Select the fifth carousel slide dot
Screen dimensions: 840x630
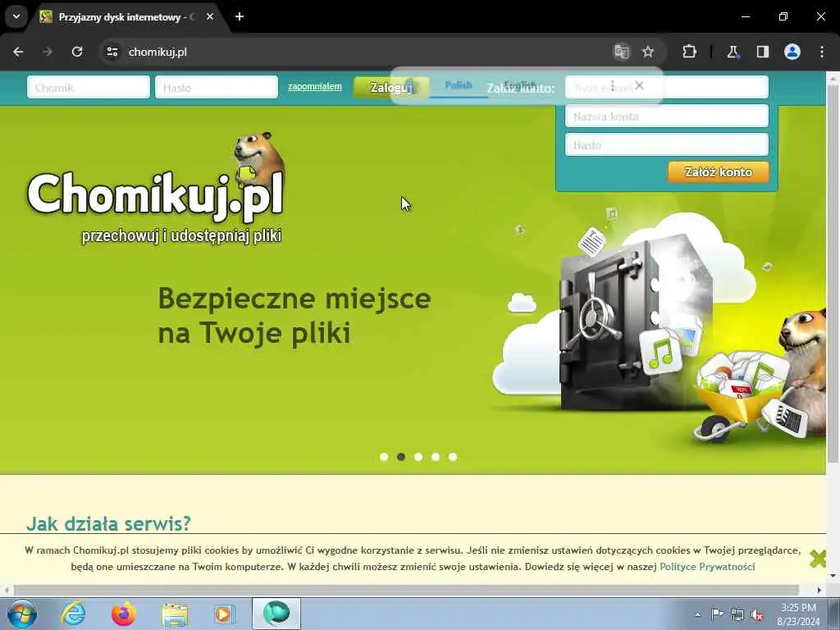coord(453,457)
